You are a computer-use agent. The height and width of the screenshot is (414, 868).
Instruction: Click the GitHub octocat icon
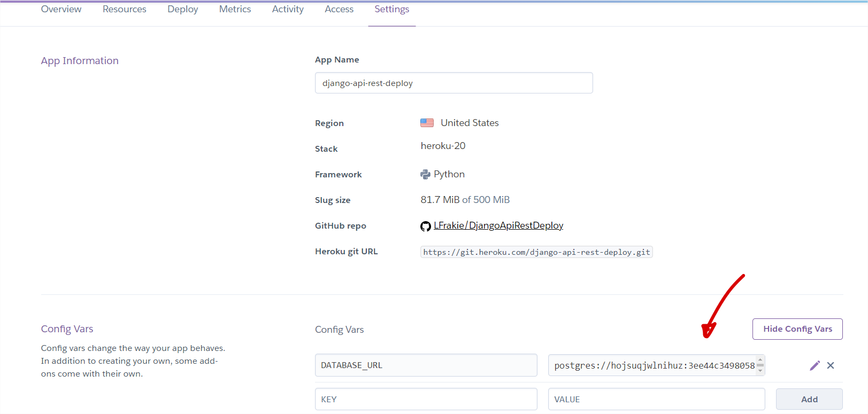tap(425, 226)
